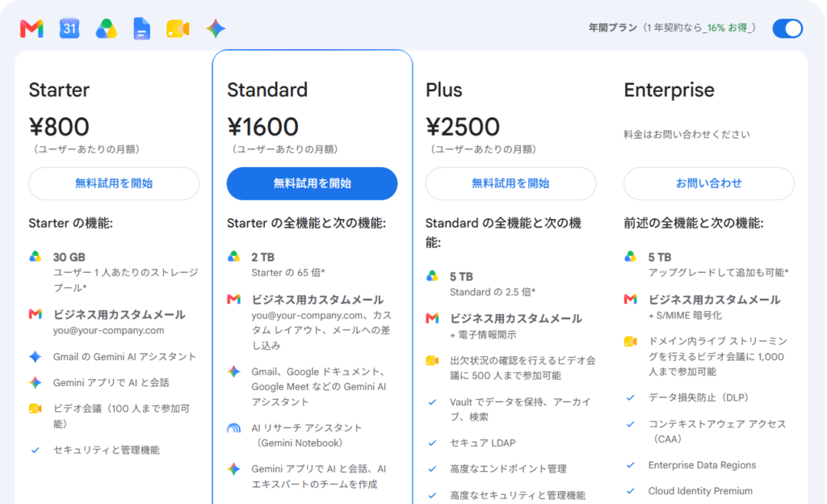
Task: Click Meet icon beside Enterprise 1,000-person streaming
Action: 630,342
